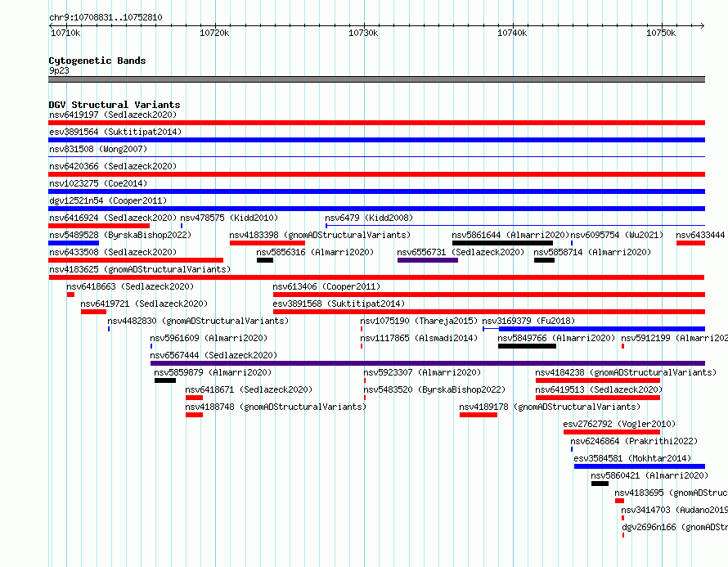The width and height of the screenshot is (728, 567).
Task: Click the nsv6095754 (Wu2021) label
Action: [x=617, y=235]
